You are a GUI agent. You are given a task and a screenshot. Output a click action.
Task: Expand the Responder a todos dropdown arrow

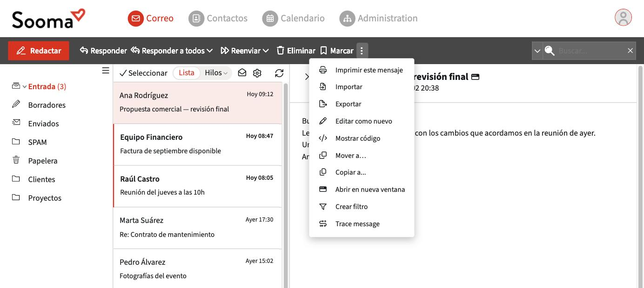210,51
